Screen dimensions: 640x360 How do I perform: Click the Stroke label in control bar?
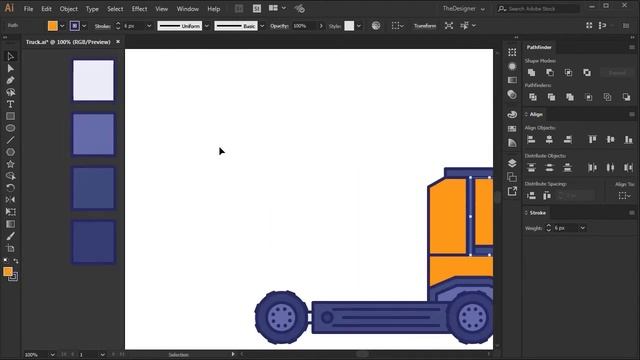[x=102, y=26]
